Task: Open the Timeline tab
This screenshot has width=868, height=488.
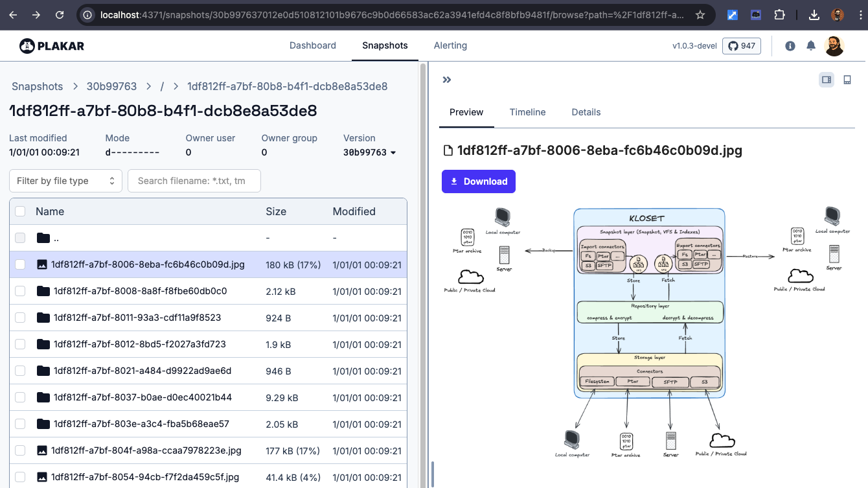Action: point(527,112)
